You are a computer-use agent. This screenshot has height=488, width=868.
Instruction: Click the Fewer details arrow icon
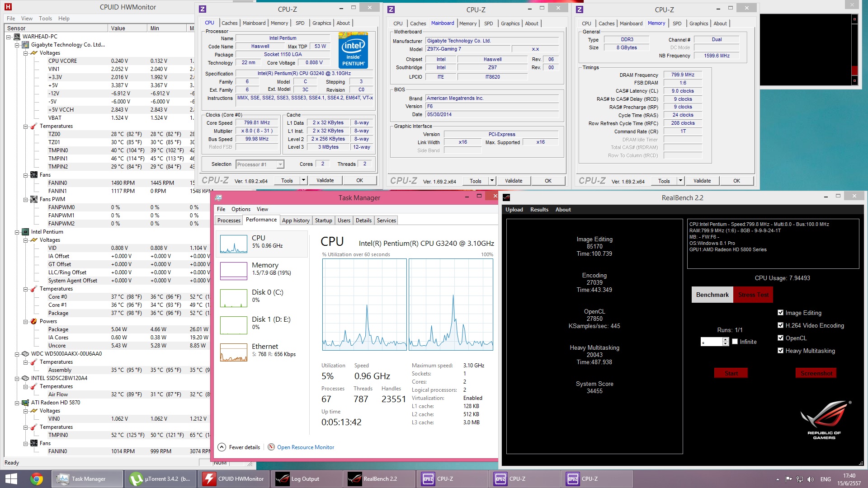click(222, 447)
